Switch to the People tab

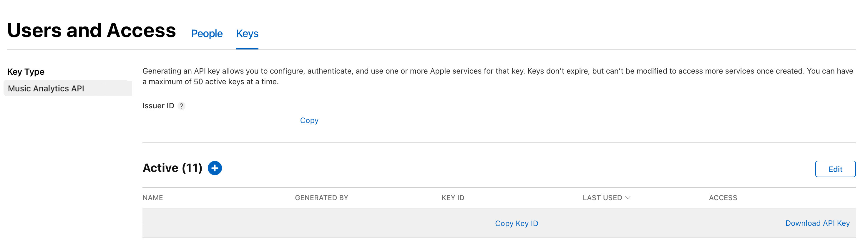tap(207, 34)
